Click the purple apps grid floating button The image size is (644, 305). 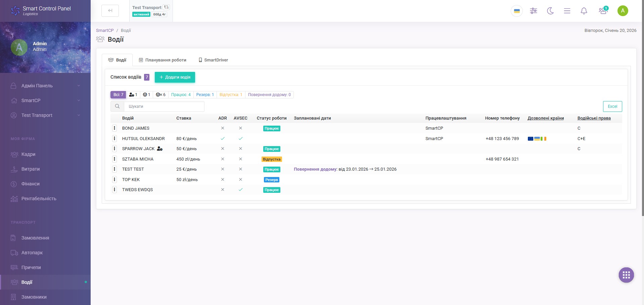[x=626, y=275]
